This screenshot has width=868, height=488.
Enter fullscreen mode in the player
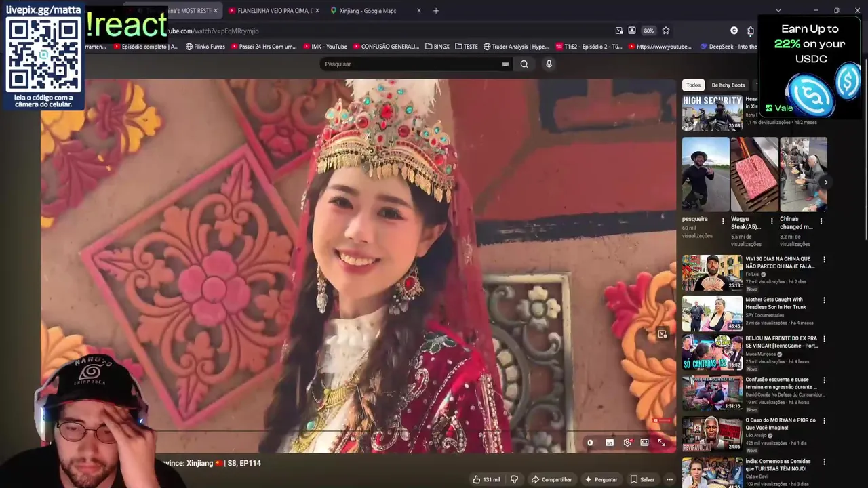662,443
